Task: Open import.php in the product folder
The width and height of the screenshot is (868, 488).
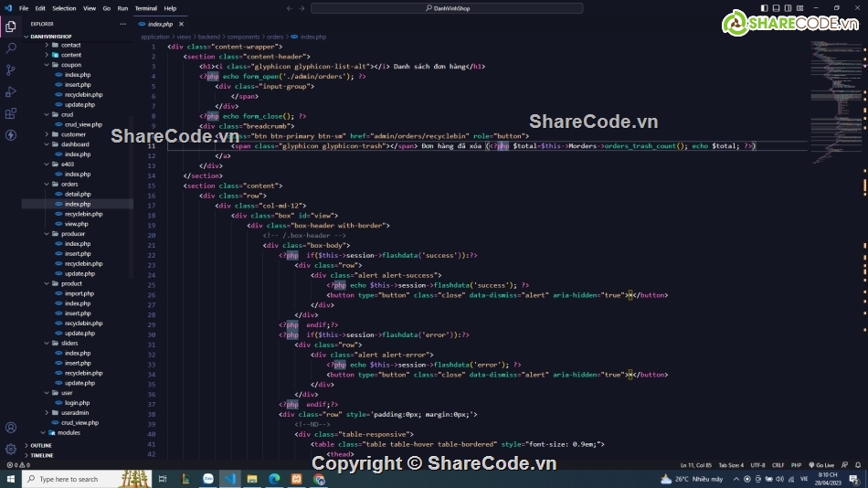Action: point(79,293)
